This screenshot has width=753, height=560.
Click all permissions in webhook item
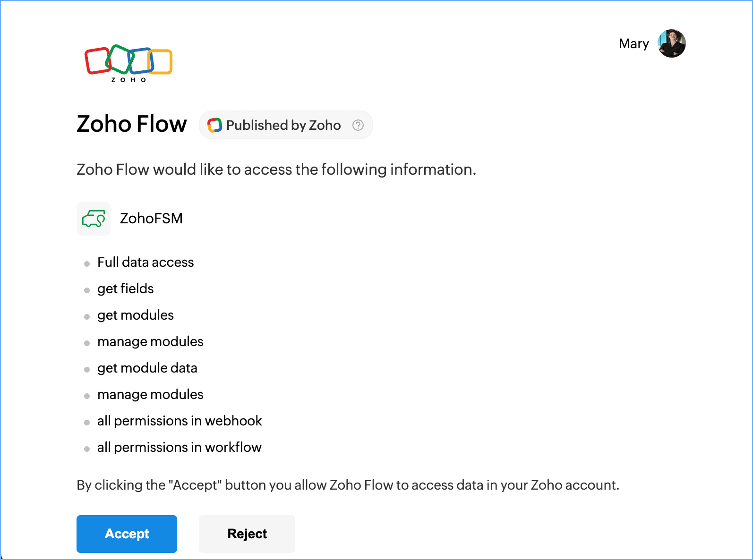[x=180, y=421]
